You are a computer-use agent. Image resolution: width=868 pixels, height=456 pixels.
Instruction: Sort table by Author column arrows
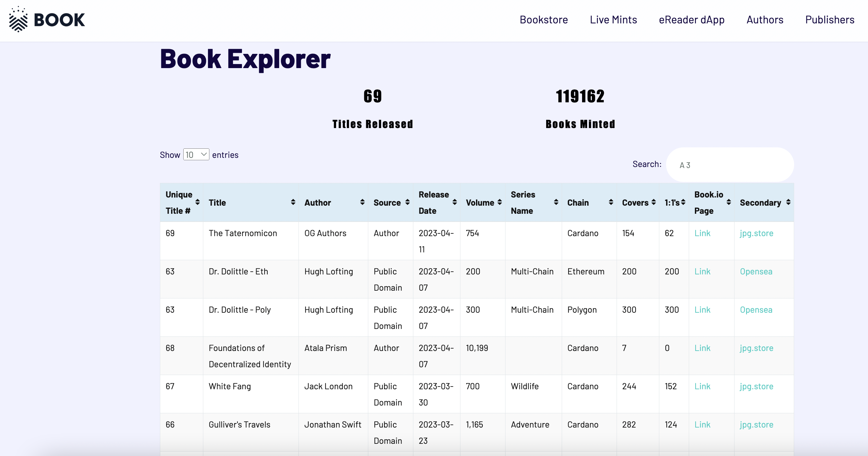362,202
